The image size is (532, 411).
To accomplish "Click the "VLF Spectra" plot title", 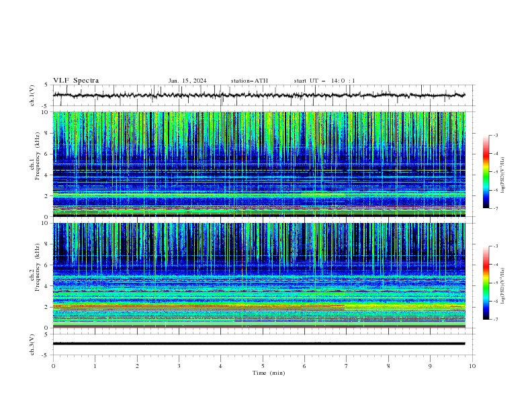I will (76, 81).
